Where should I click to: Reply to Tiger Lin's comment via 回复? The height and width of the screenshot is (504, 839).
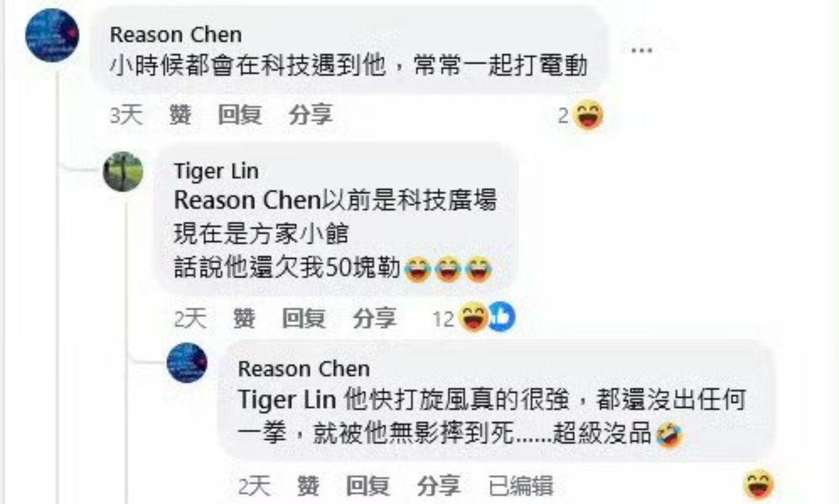(x=304, y=318)
